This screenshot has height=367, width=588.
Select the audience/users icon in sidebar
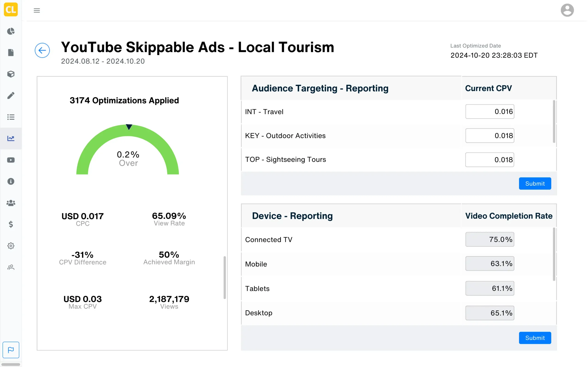pos(11,203)
